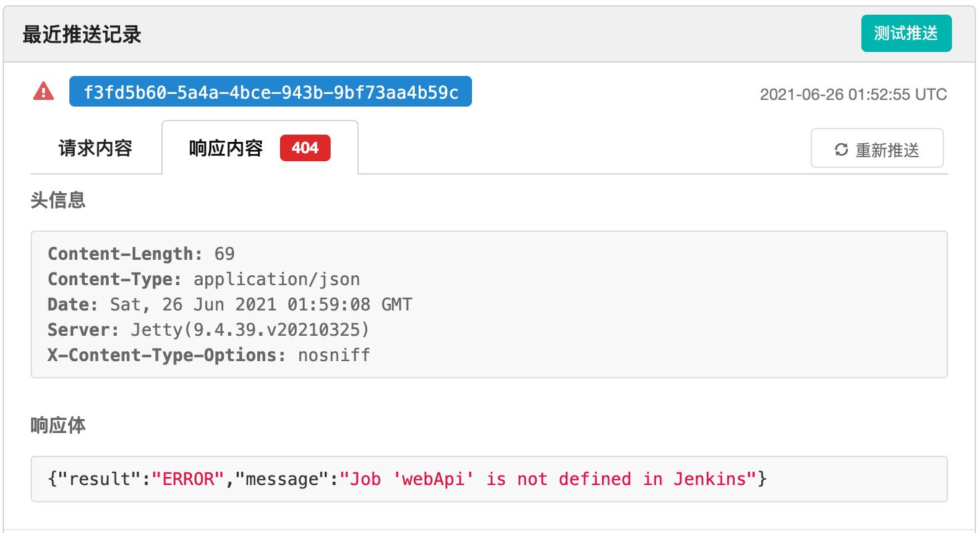Screen dimensions: 980x533
Task: Click the 测试推送 button
Action: (x=906, y=33)
